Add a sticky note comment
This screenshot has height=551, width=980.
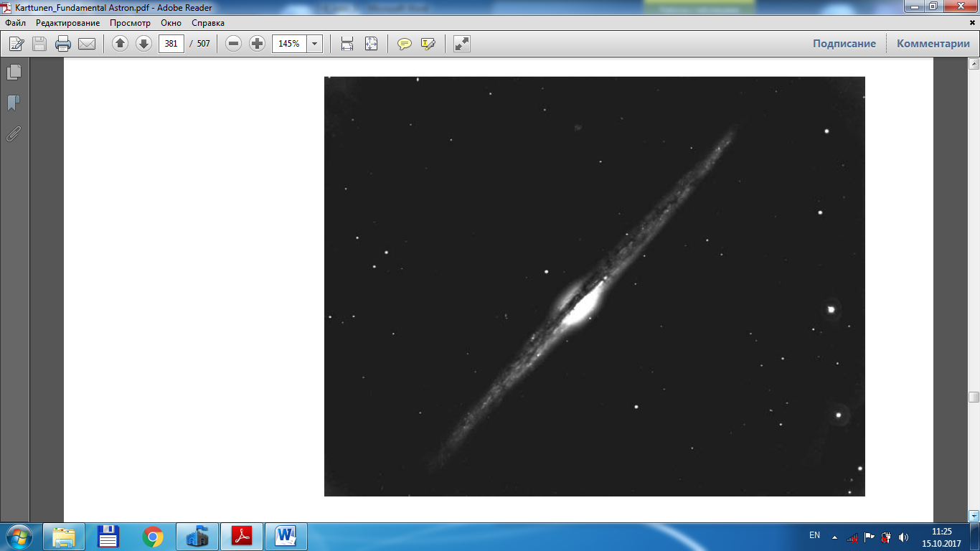405,44
